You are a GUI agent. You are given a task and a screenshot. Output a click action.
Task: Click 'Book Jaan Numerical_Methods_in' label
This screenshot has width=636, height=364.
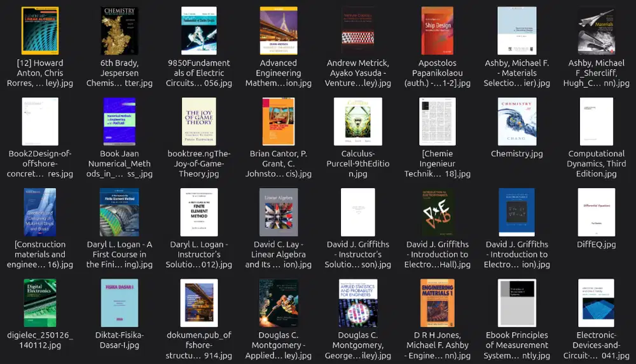click(120, 164)
